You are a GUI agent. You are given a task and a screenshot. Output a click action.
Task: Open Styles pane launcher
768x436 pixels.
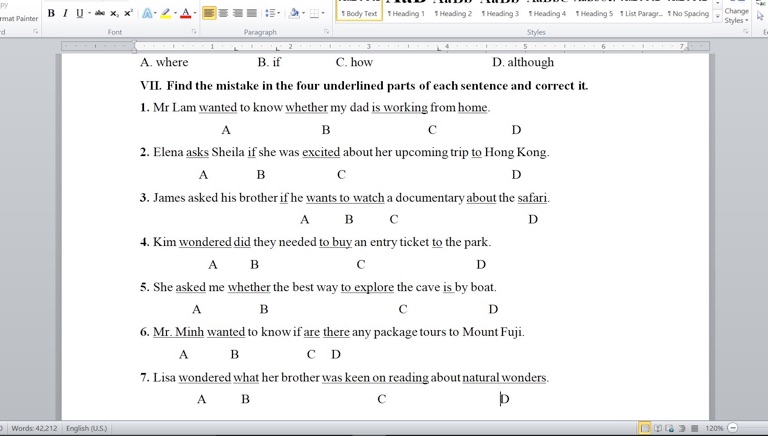pos(745,31)
